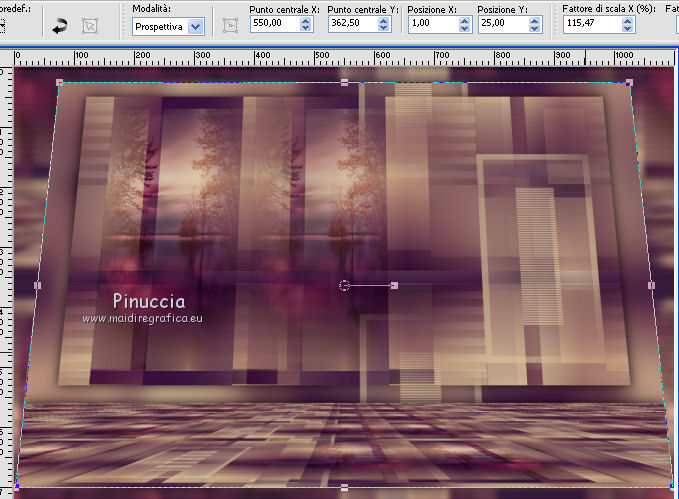This screenshot has height=499, width=679.
Task: Decrease Punto centrale X with down arrow
Action: (306, 27)
